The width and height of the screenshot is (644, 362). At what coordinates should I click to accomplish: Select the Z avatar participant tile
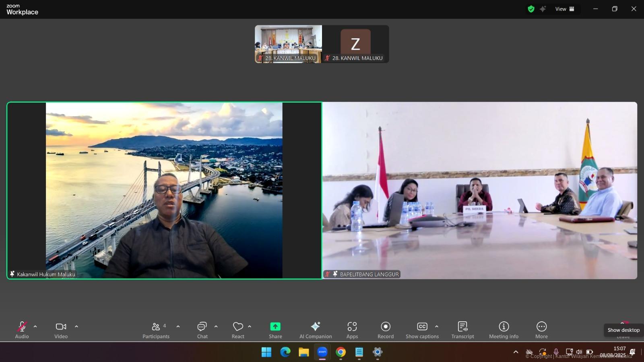(x=355, y=44)
